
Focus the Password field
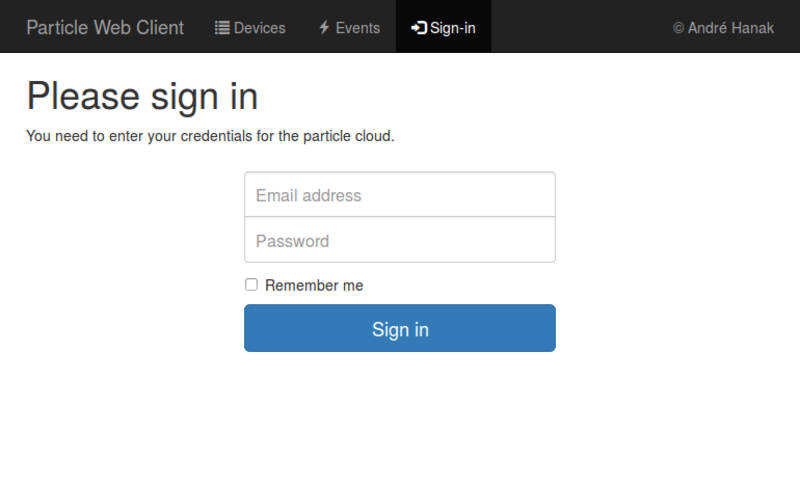coord(400,241)
